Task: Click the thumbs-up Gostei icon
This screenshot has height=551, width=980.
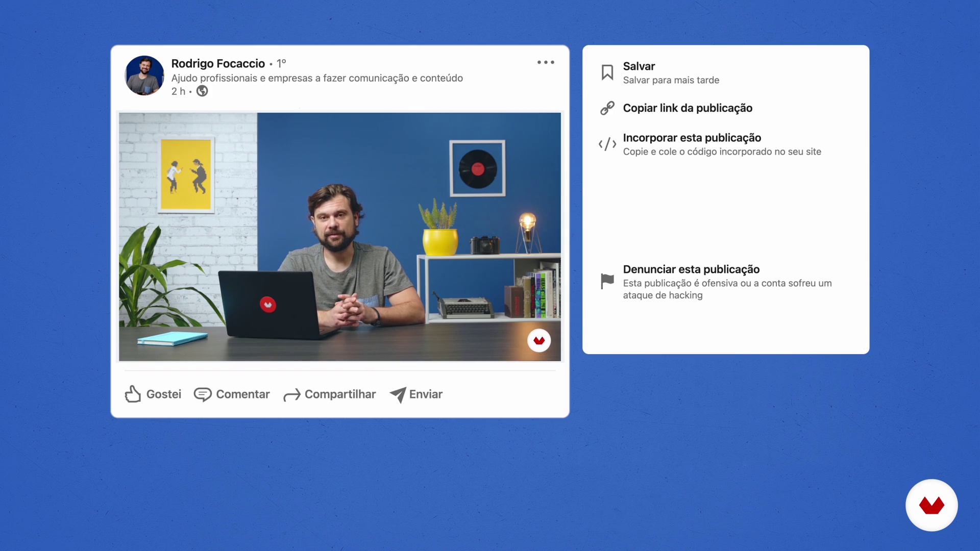Action: (133, 394)
